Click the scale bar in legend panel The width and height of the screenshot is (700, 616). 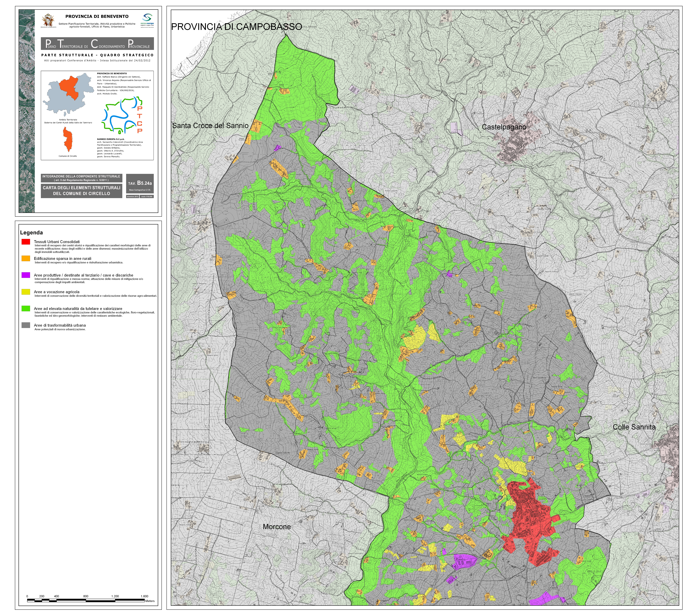(x=86, y=601)
